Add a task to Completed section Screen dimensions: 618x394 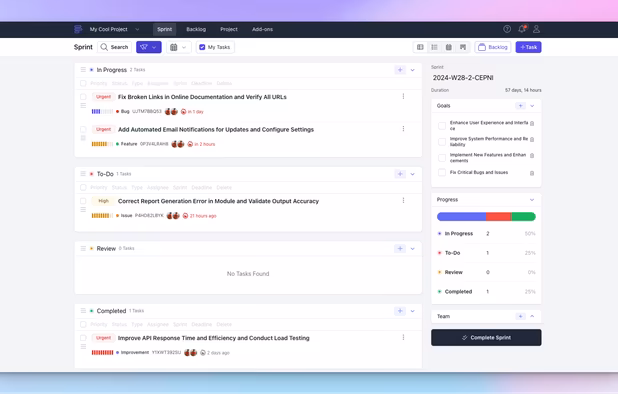[x=400, y=311]
